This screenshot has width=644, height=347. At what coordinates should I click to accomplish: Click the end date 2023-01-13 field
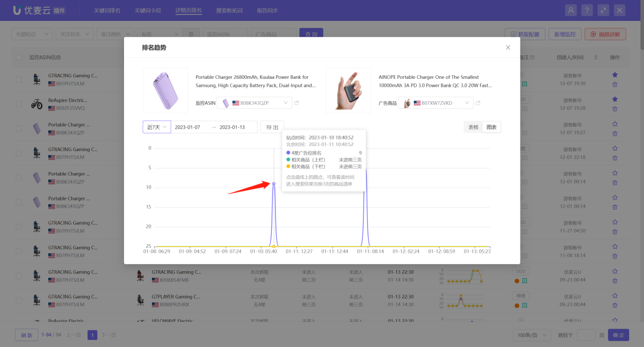click(x=232, y=127)
